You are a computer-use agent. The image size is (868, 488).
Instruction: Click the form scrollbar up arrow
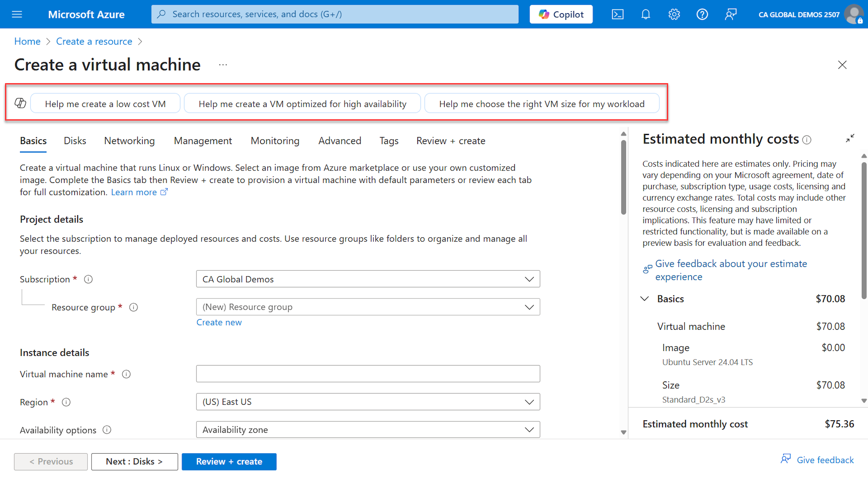pyautogui.click(x=624, y=134)
